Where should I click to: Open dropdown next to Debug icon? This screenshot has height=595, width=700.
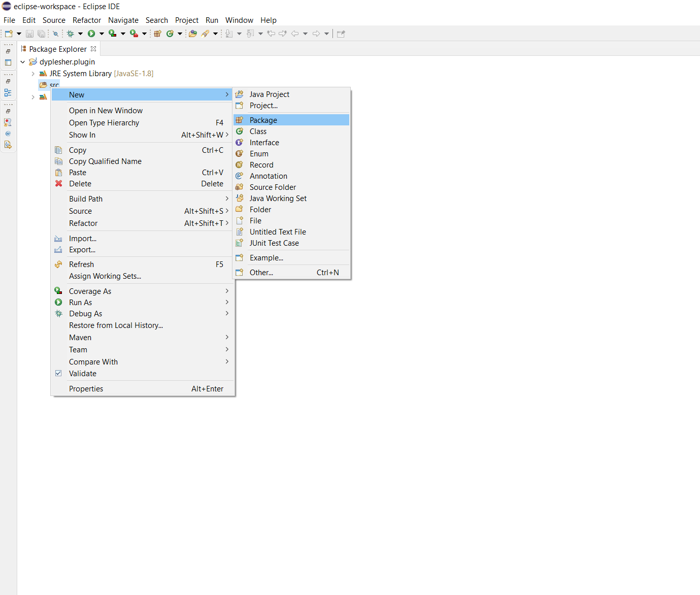point(80,34)
